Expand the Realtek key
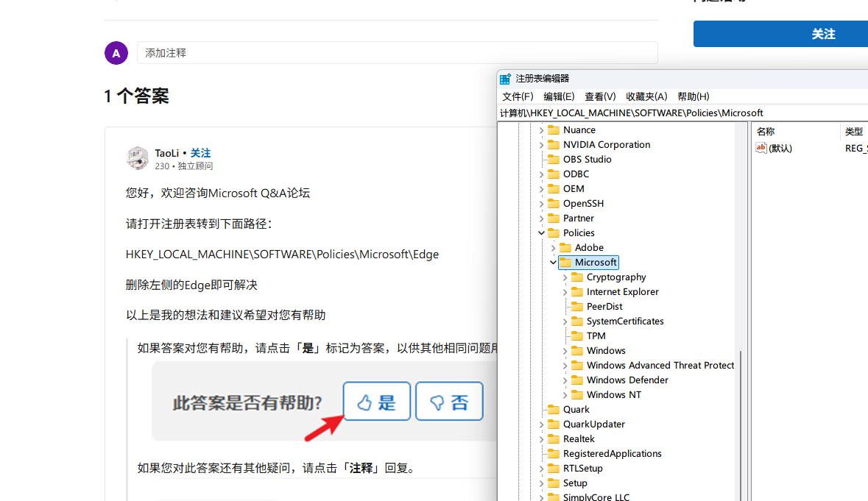 tap(541, 439)
